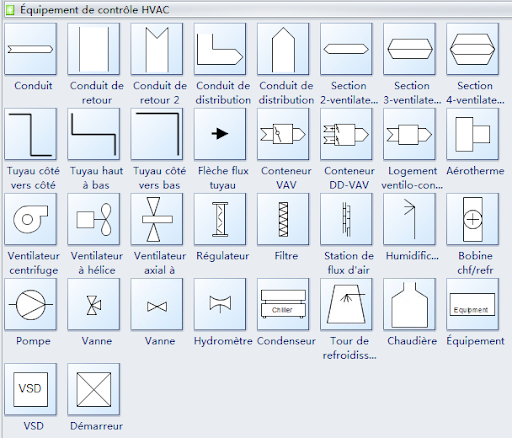Select the Conduit shape
The height and width of the screenshot is (438, 512).
30,49
